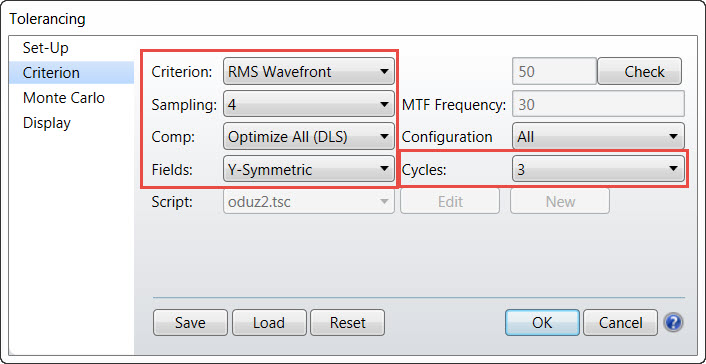Click the Save button
706x364 pixels.
[190, 323]
